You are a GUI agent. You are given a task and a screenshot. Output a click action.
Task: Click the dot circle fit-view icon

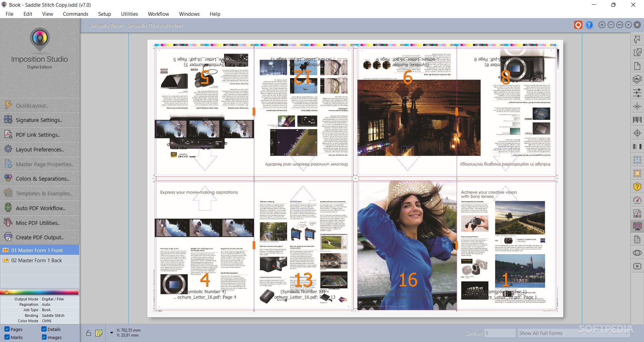(628, 25)
